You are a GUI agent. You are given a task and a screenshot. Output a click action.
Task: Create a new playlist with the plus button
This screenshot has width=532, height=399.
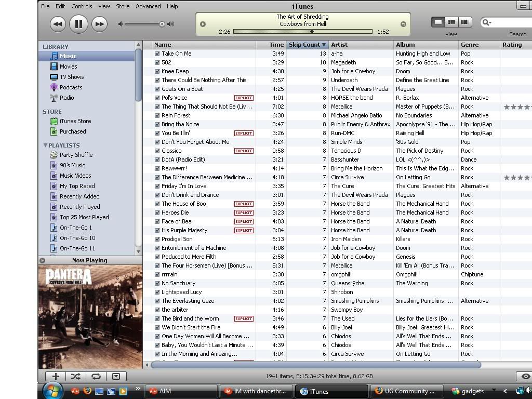(56, 376)
